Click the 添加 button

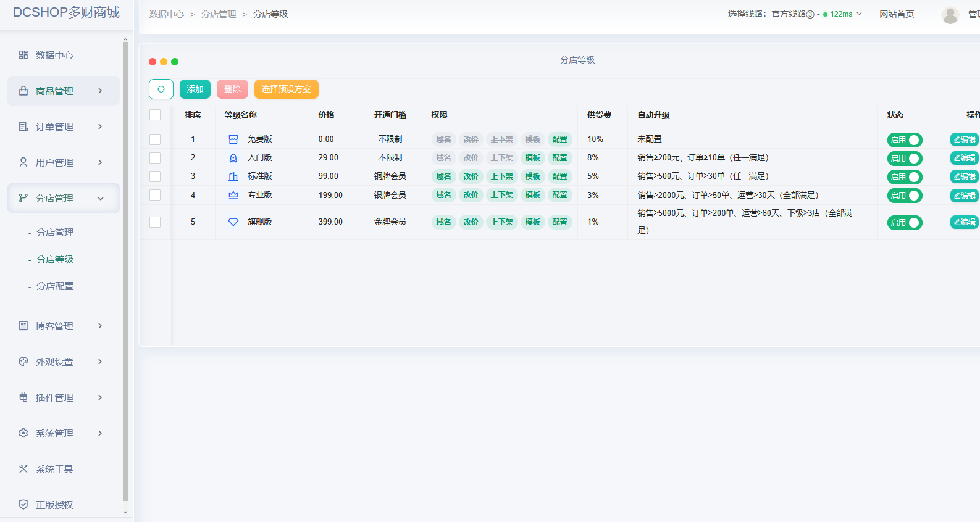click(x=195, y=89)
